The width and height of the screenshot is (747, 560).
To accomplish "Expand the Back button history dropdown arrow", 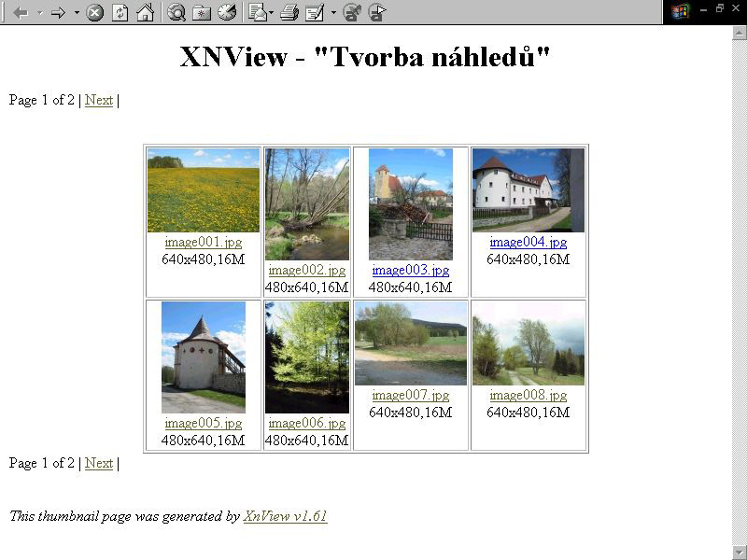I will (x=39, y=12).
